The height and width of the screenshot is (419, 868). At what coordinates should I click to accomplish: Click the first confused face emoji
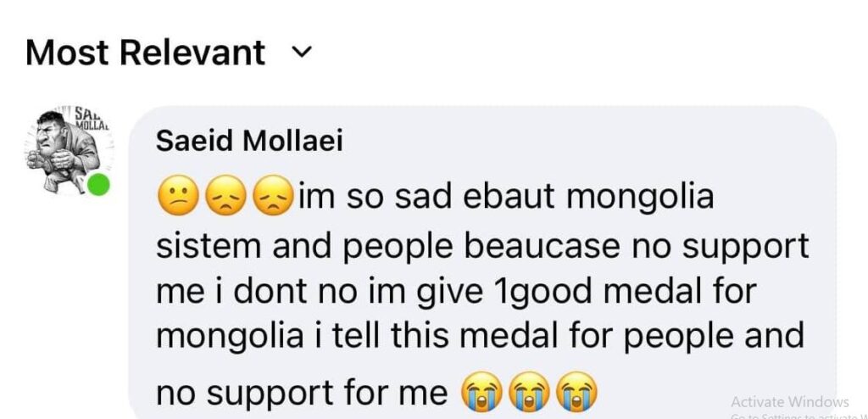click(x=178, y=198)
